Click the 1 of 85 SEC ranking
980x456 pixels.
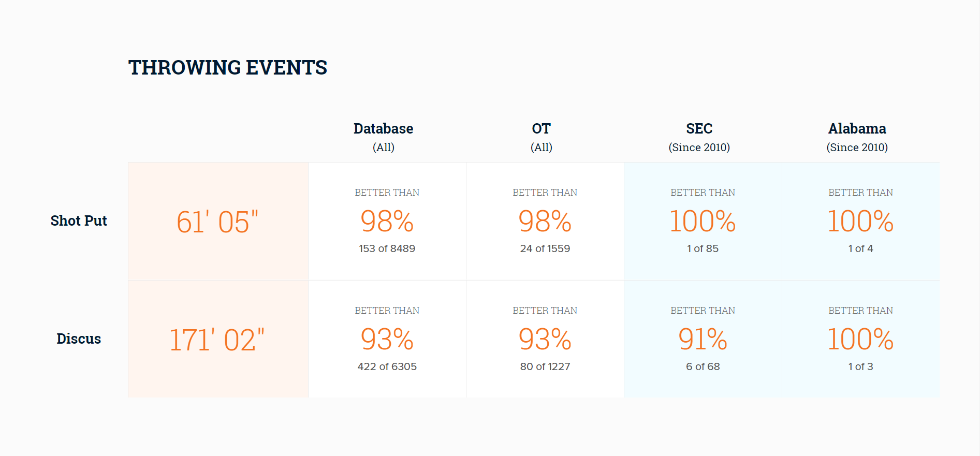pos(703,249)
